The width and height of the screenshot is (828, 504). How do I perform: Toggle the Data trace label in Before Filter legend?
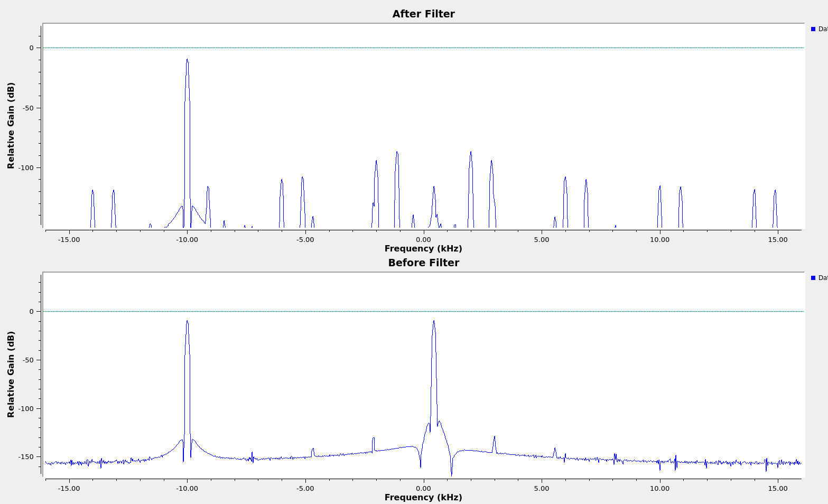point(823,278)
